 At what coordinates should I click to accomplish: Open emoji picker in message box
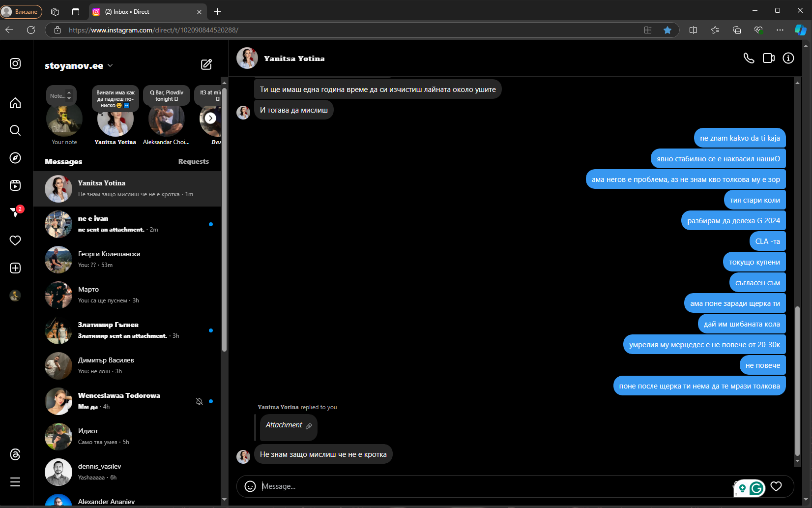[x=250, y=486]
